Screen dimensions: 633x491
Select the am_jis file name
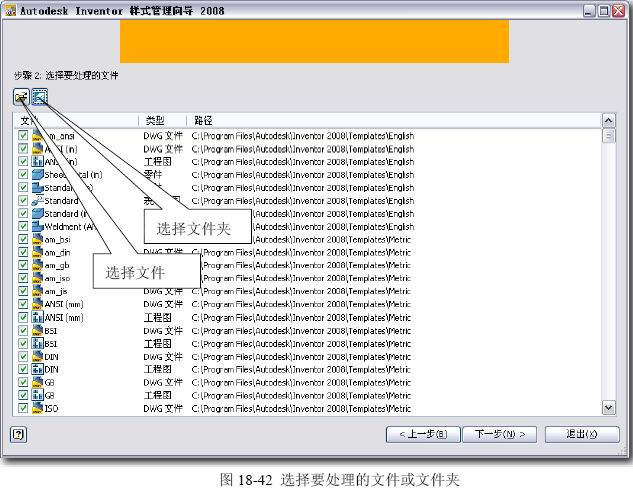point(56,291)
